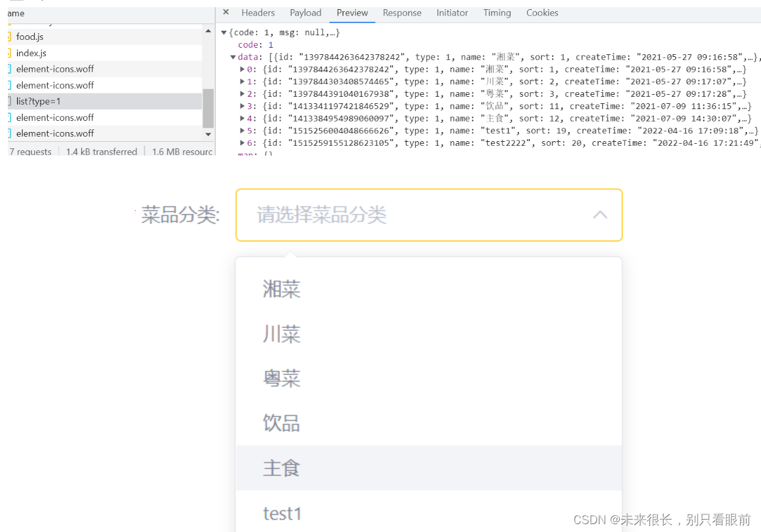Expand array item 3 饮品

pyautogui.click(x=242, y=107)
